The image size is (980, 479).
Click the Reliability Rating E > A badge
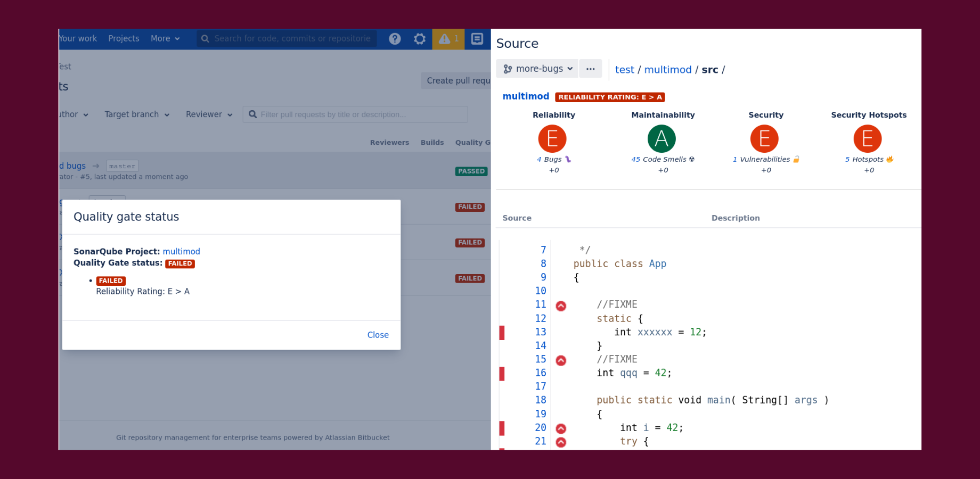point(610,97)
